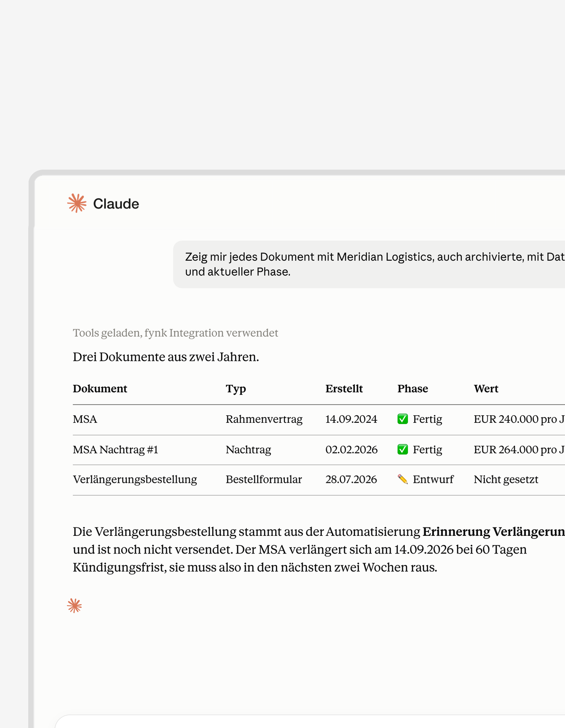Screen dimensions: 565x728
Task: Click the green checkmark for MSA Nachtrag #1
Action: (x=403, y=449)
